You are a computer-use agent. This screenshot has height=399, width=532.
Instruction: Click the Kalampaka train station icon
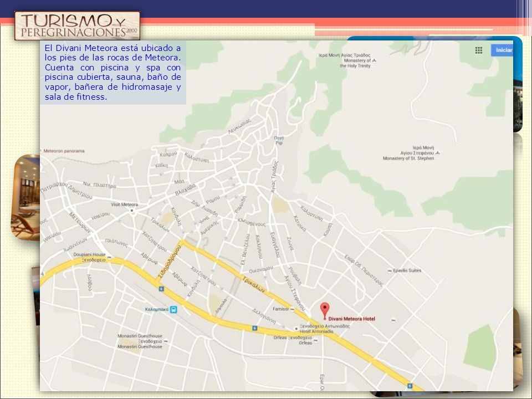(173, 309)
